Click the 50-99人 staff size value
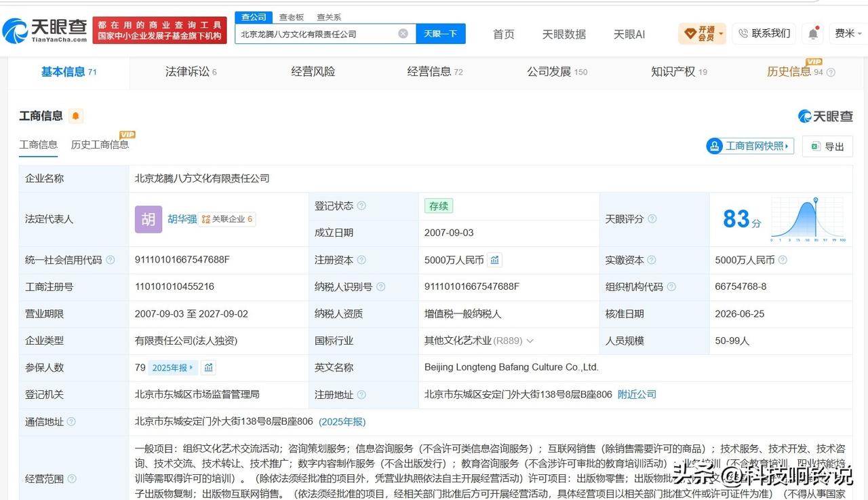The height and width of the screenshot is (500, 868). [x=732, y=341]
